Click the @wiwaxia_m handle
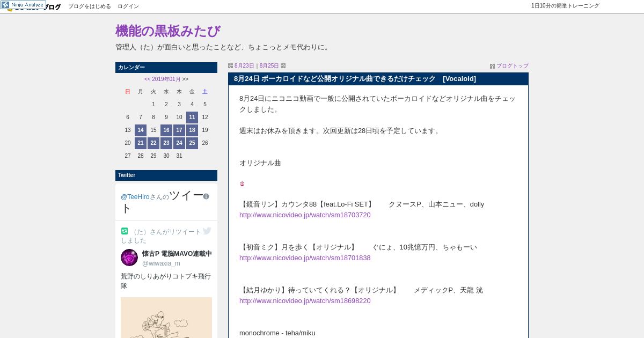Image resolution: width=644 pixels, height=338 pixels. tap(161, 263)
